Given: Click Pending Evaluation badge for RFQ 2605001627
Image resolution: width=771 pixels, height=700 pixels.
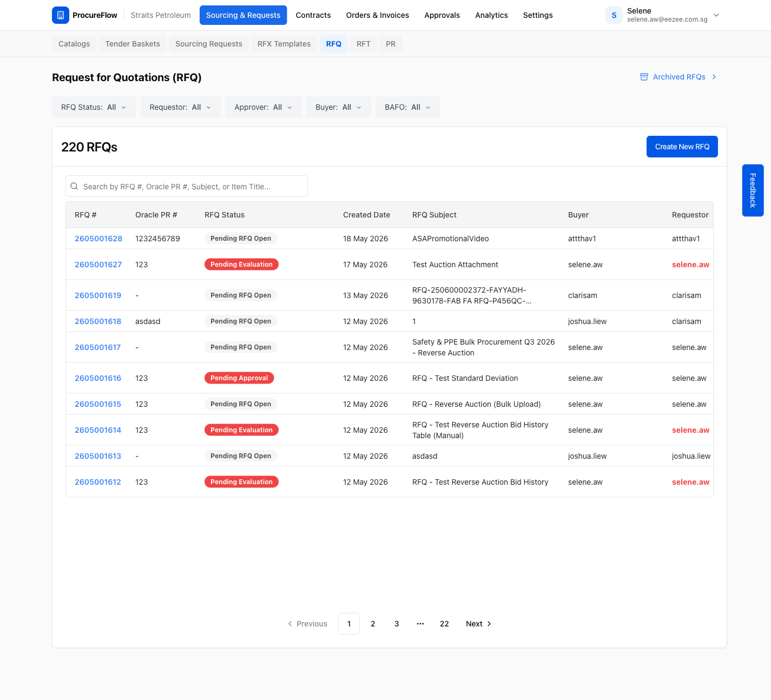Looking at the screenshot, I should (x=241, y=265).
